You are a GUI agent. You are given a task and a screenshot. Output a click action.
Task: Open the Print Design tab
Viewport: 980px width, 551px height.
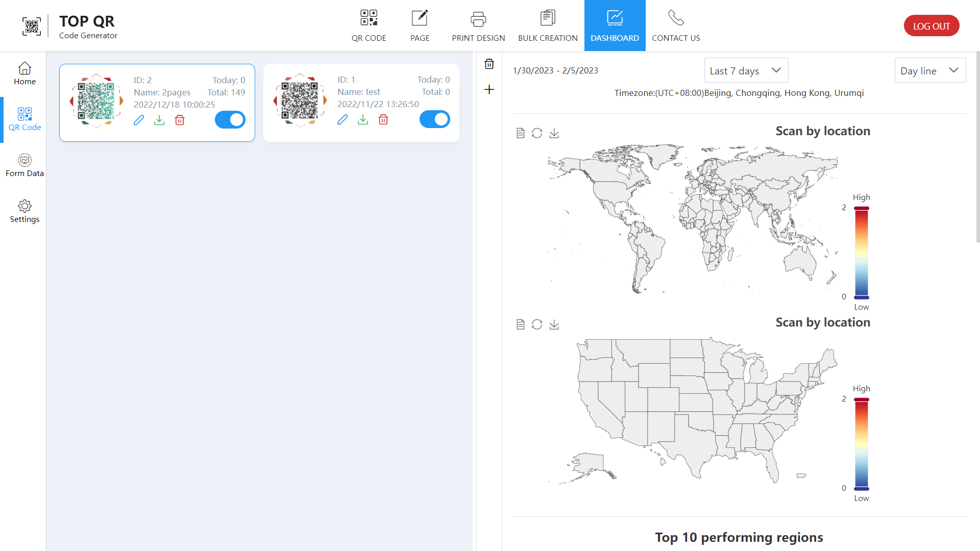coord(478,26)
